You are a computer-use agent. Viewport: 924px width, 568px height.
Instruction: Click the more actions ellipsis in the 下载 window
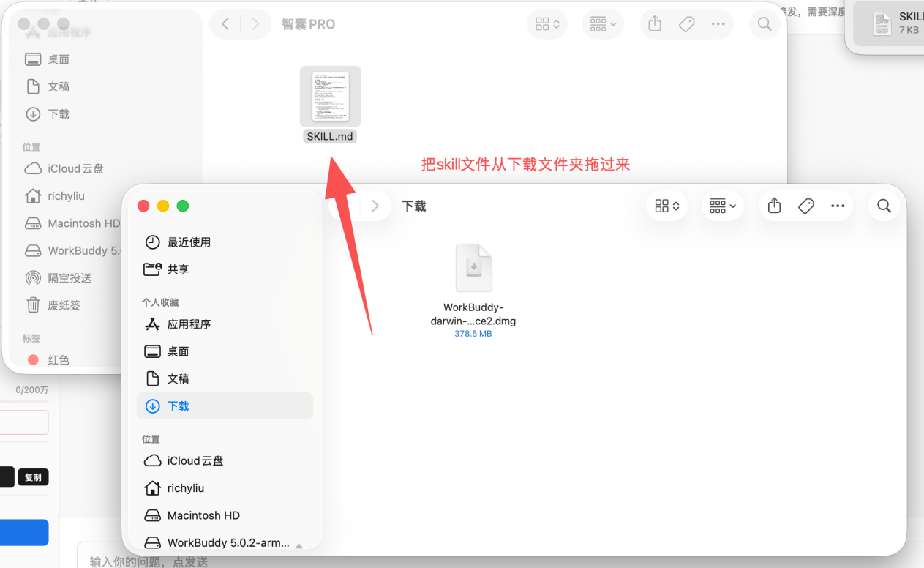pyautogui.click(x=838, y=206)
